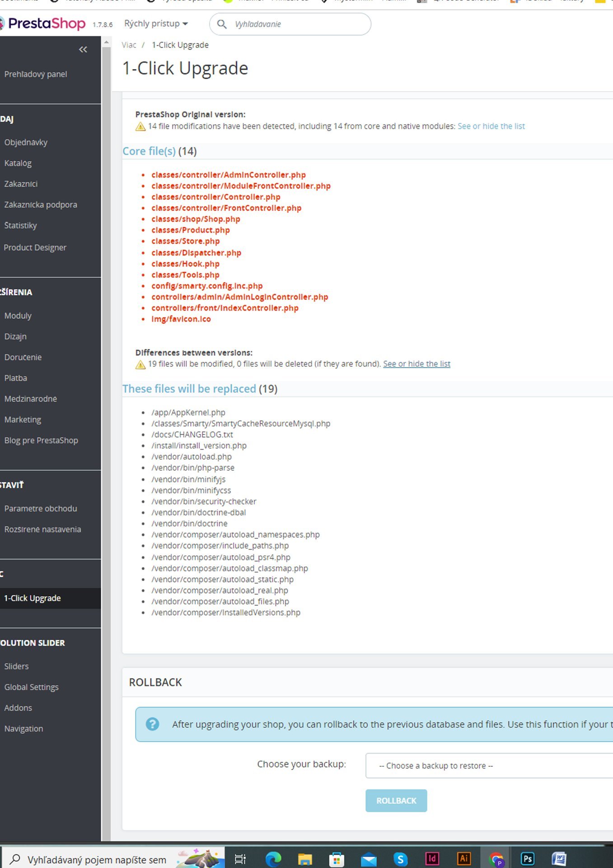Open the Dizajn menu item
Viewport: 613px width, 868px height.
(15, 337)
